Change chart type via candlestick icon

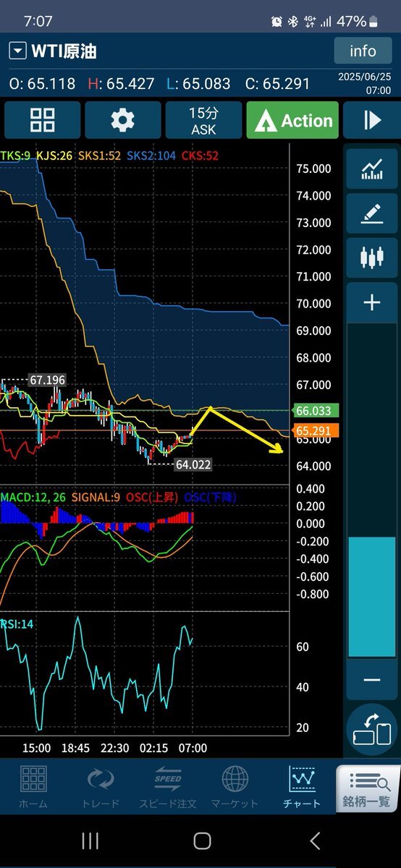[x=371, y=258]
